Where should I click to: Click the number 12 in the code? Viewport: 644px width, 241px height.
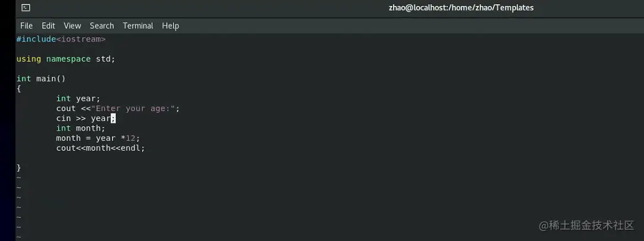(131, 138)
